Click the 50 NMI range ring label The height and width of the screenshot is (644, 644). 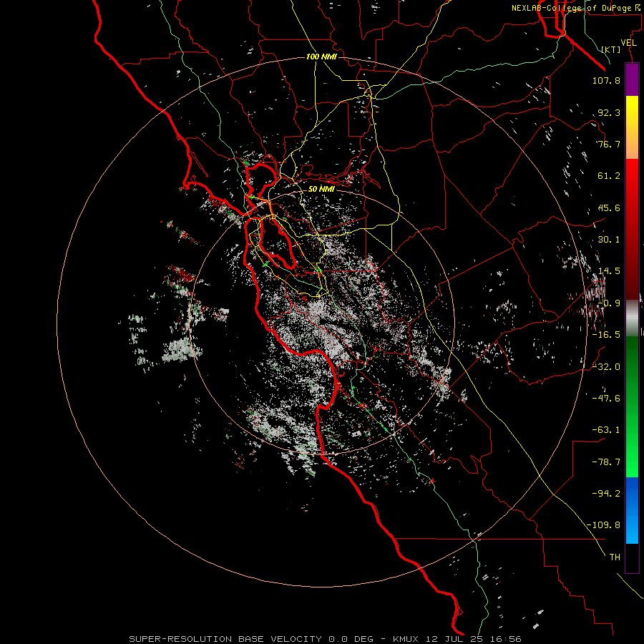click(x=321, y=189)
